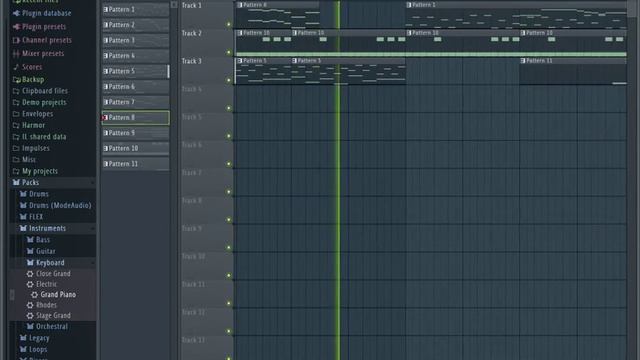Click the Harmor folder icon

(x=16, y=125)
